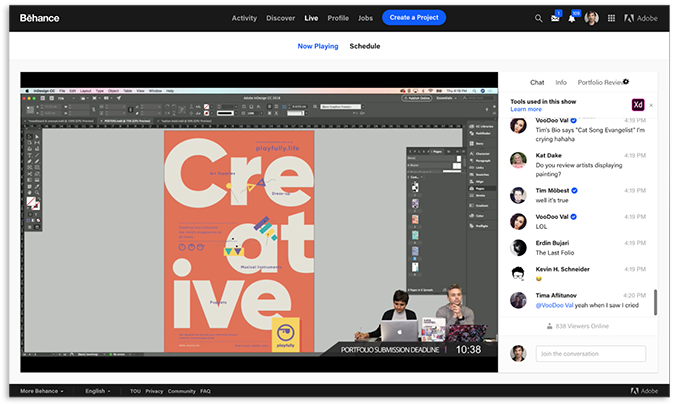Open the chat settings gear icon
680x404 pixels.
click(626, 81)
